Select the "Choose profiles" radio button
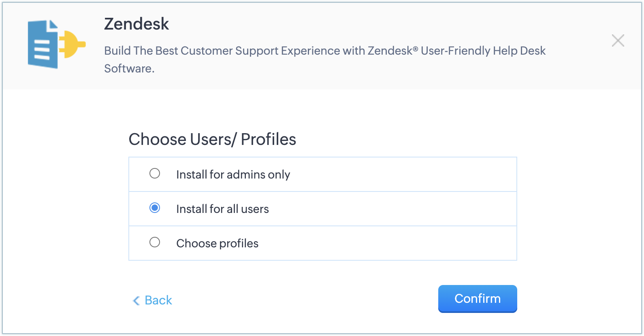This screenshot has width=644, height=336. click(155, 242)
